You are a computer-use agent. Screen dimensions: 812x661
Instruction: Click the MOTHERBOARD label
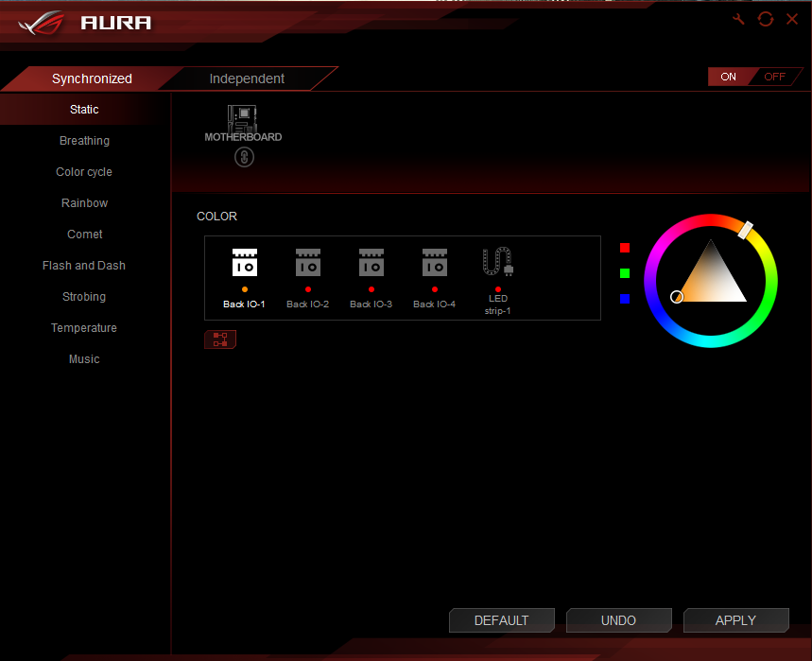(243, 137)
